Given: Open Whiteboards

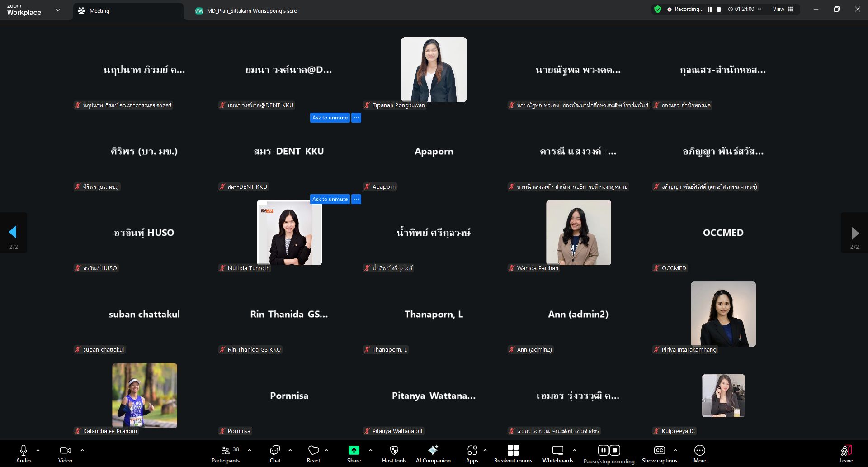Looking at the screenshot, I should pyautogui.click(x=557, y=453).
